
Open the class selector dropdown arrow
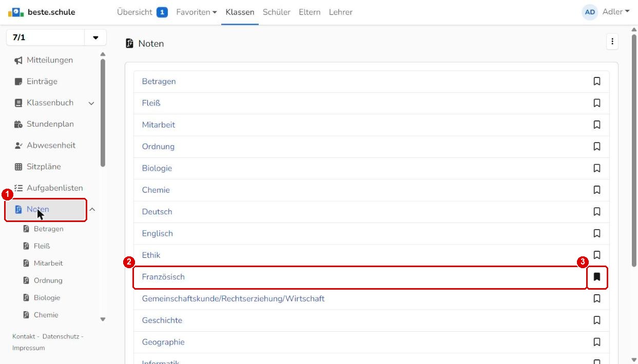(x=95, y=38)
